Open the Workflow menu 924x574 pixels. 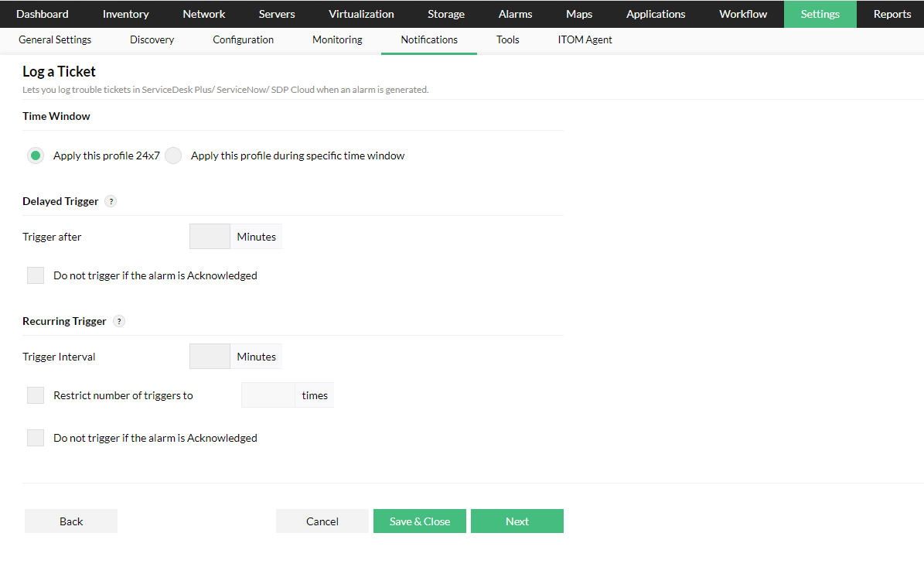point(743,14)
